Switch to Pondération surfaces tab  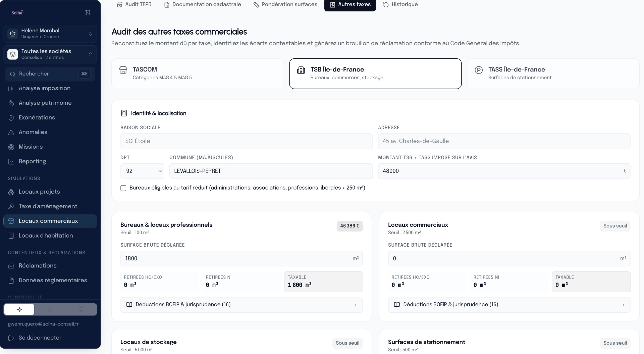[x=285, y=4]
